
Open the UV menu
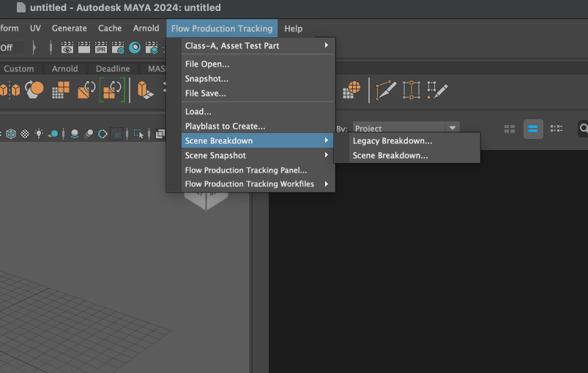click(x=35, y=28)
